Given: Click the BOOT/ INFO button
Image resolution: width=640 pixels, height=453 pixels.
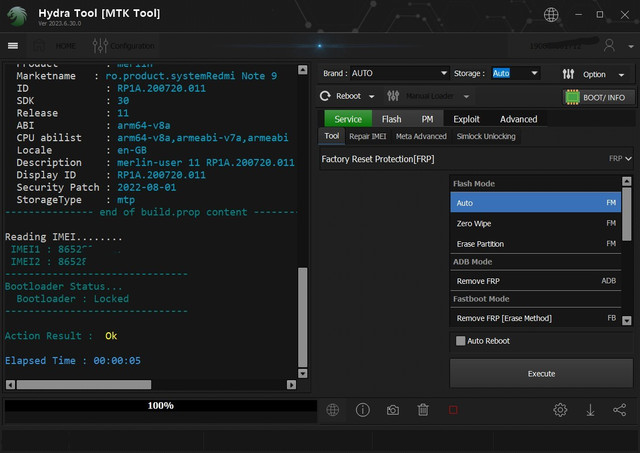Looking at the screenshot, I should tap(598, 97).
